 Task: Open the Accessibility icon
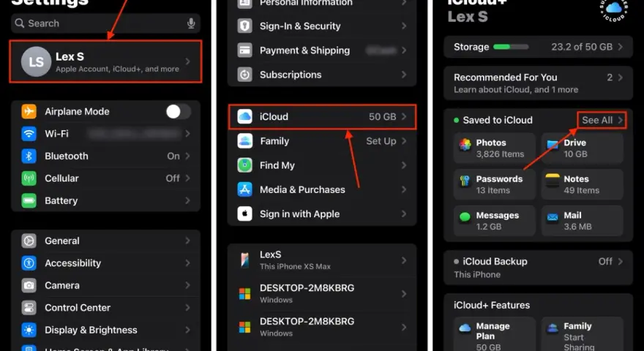pyautogui.click(x=29, y=263)
